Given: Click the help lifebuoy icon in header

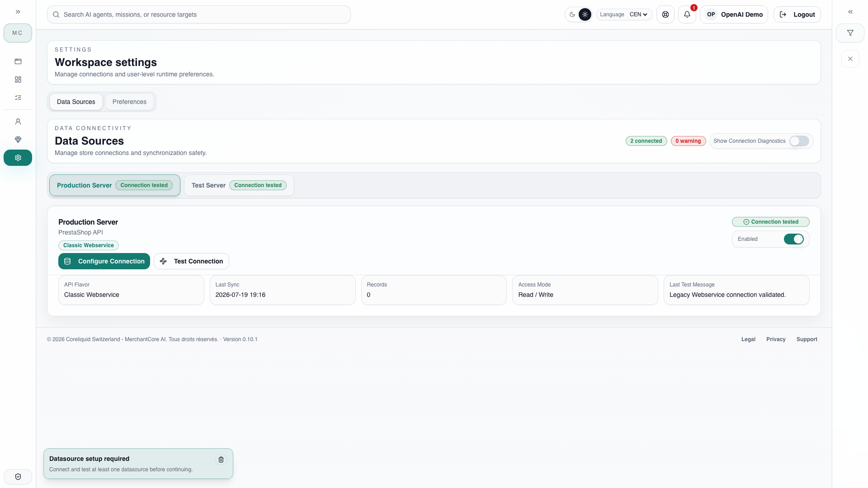Looking at the screenshot, I should 665,14.
